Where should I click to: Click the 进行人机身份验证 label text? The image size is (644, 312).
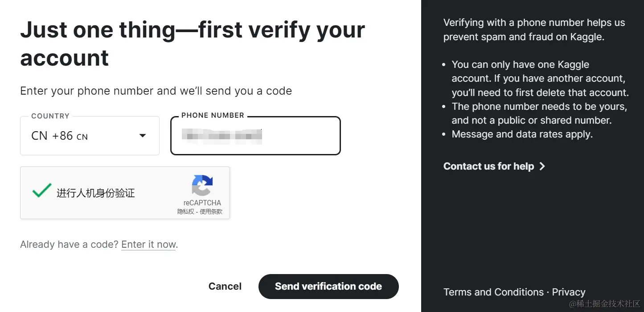(95, 193)
